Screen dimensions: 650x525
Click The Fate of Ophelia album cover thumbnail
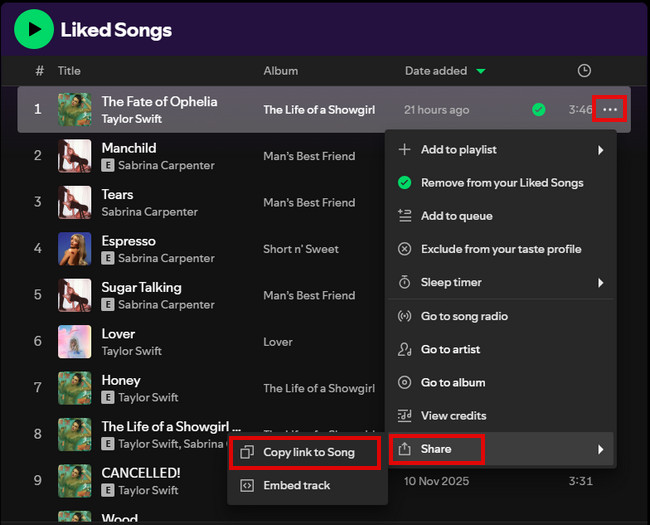(x=75, y=109)
